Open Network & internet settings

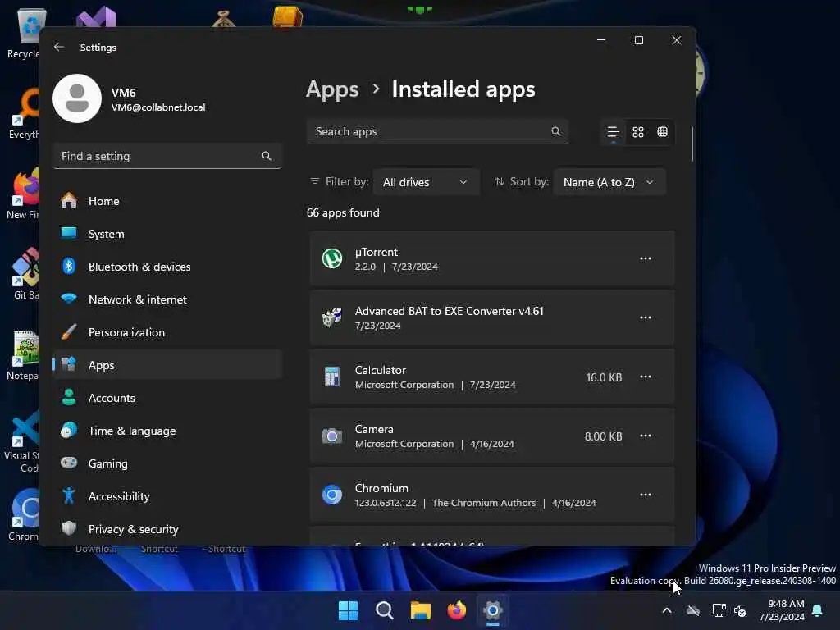(167, 299)
